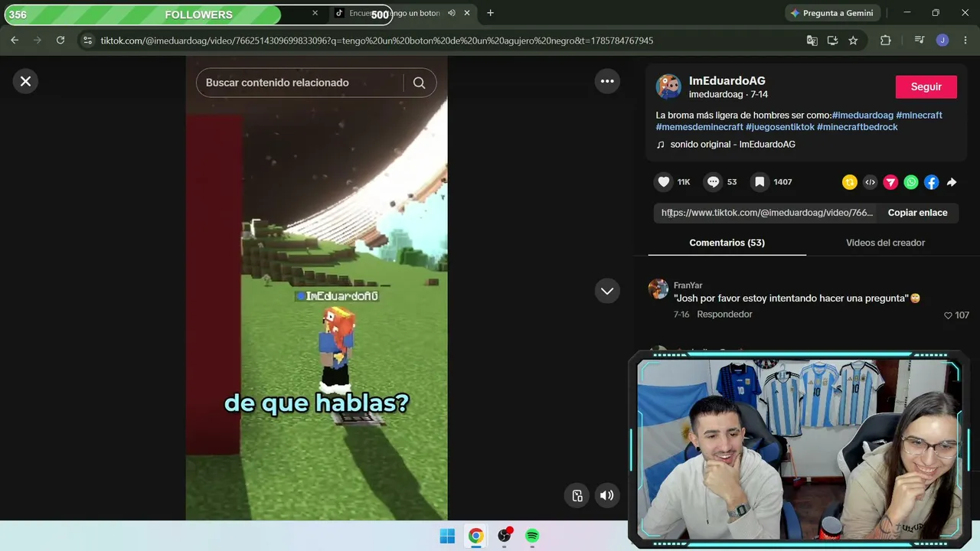Open Google Chrome from the taskbar

(476, 536)
